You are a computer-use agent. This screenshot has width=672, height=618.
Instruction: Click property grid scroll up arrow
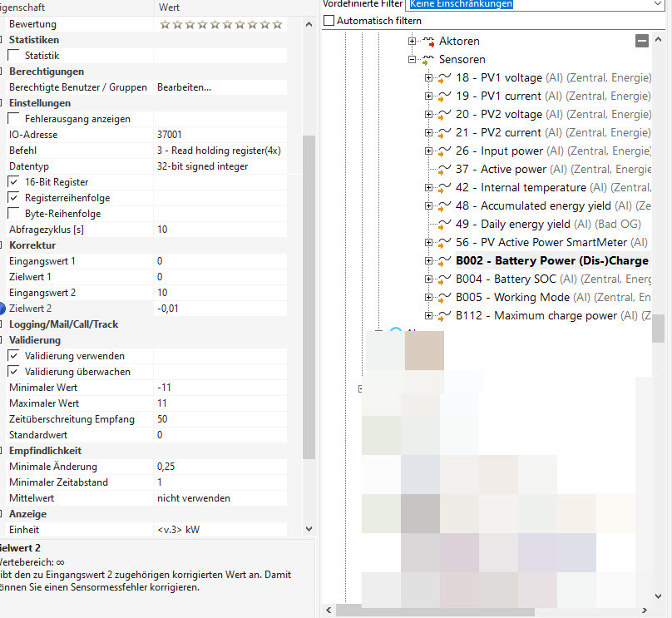tap(309, 24)
